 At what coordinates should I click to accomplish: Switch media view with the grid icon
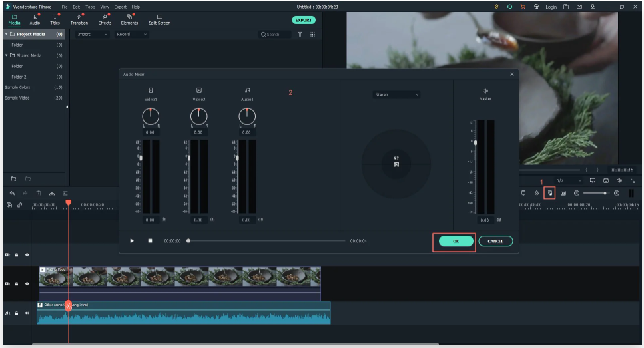point(312,34)
